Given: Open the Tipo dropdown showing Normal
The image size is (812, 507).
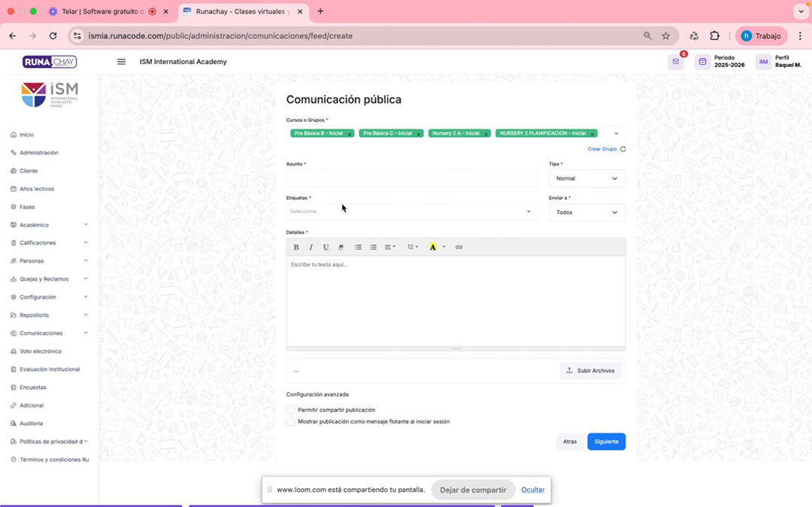Looking at the screenshot, I should tap(586, 178).
